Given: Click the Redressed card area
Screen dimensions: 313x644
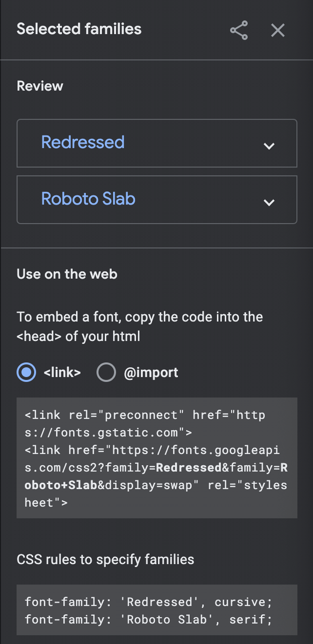Looking at the screenshot, I should coord(156,143).
